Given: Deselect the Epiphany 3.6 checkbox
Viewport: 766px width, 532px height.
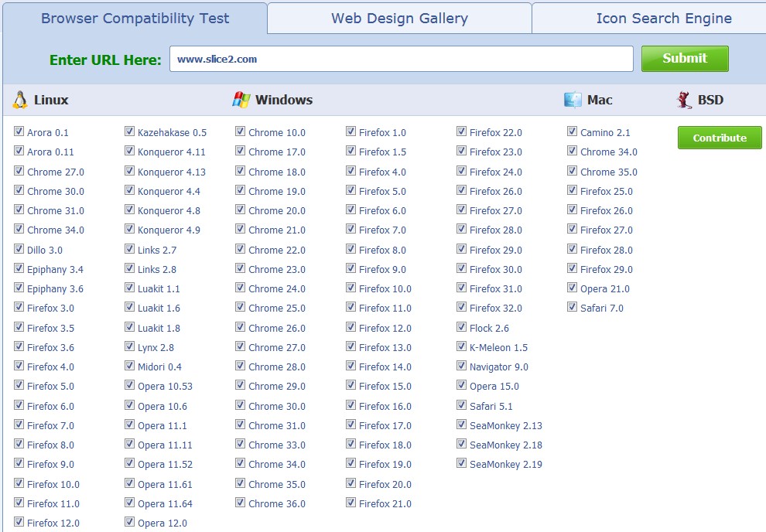Looking at the screenshot, I should (19, 288).
